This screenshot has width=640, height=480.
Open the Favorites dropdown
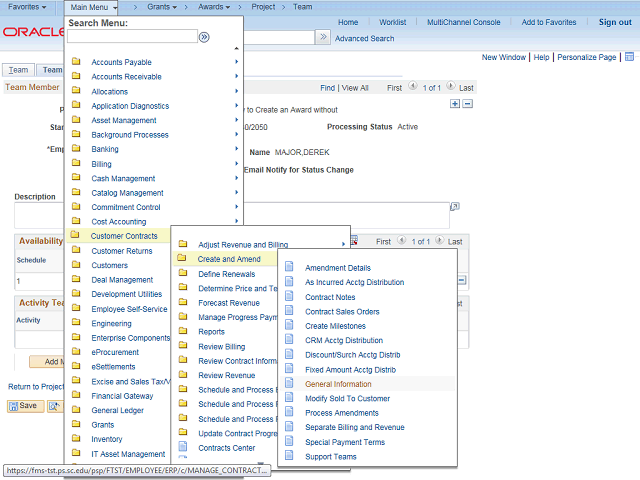32,7
